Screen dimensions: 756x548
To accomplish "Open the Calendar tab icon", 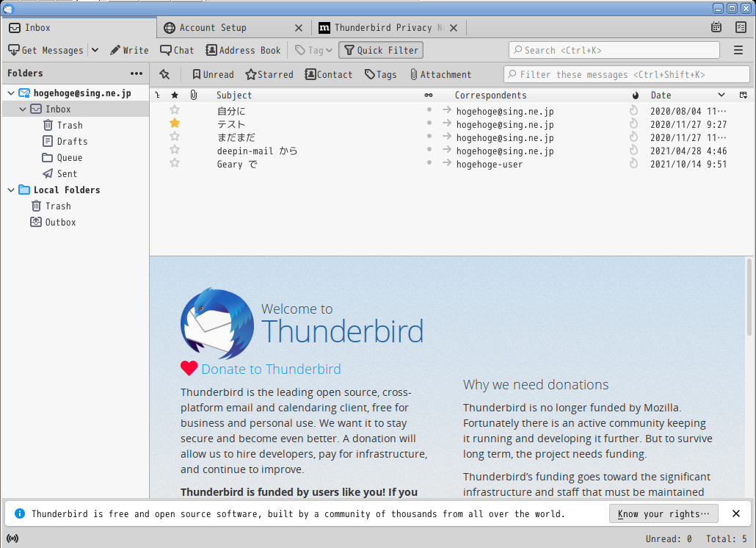I will 716,27.
